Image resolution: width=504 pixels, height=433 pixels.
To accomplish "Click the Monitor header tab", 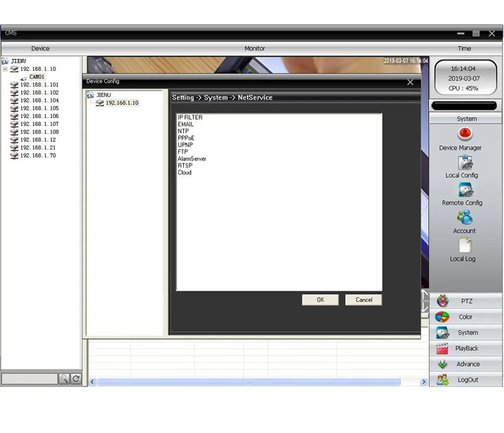I will pyautogui.click(x=255, y=49).
